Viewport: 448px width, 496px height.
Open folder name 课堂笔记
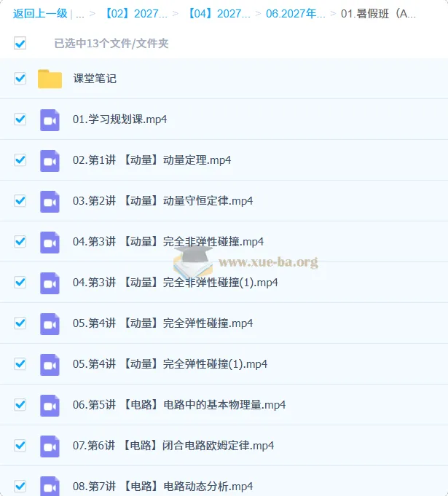click(x=95, y=79)
